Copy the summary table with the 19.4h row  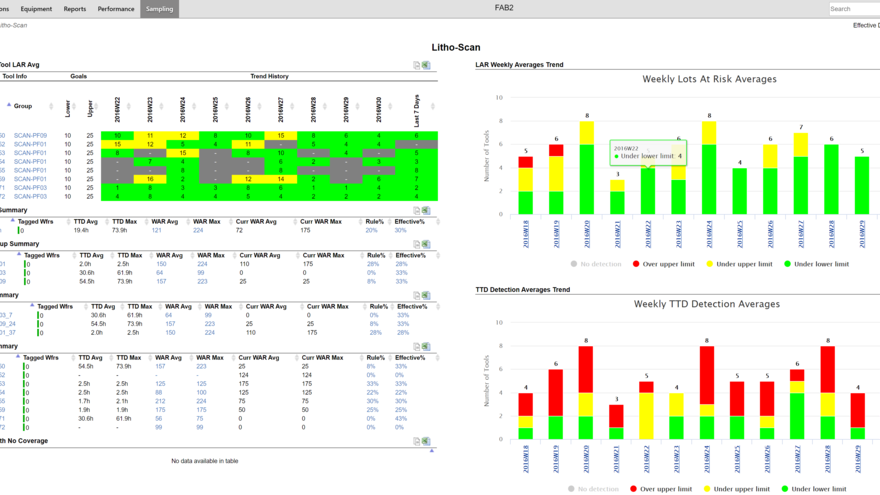416,210
